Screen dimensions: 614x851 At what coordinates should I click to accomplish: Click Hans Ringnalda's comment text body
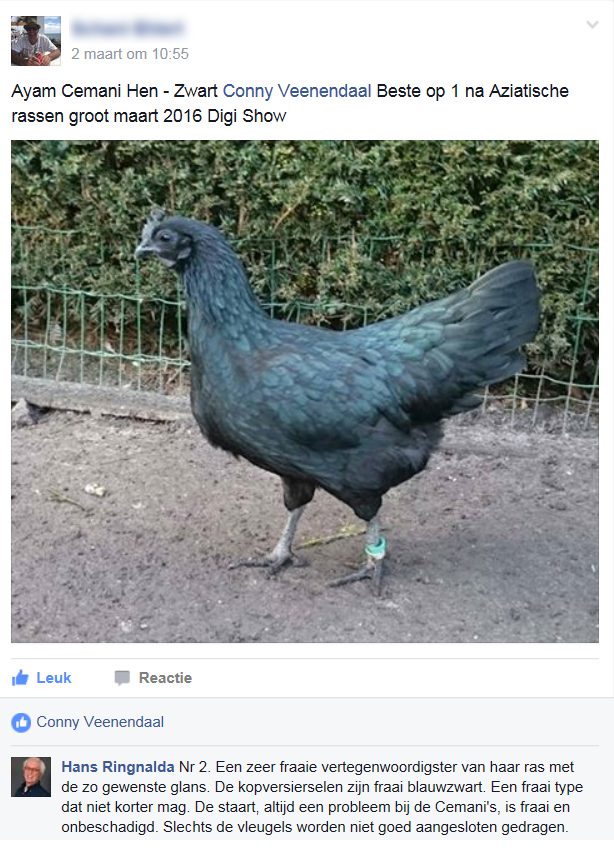tap(322, 797)
